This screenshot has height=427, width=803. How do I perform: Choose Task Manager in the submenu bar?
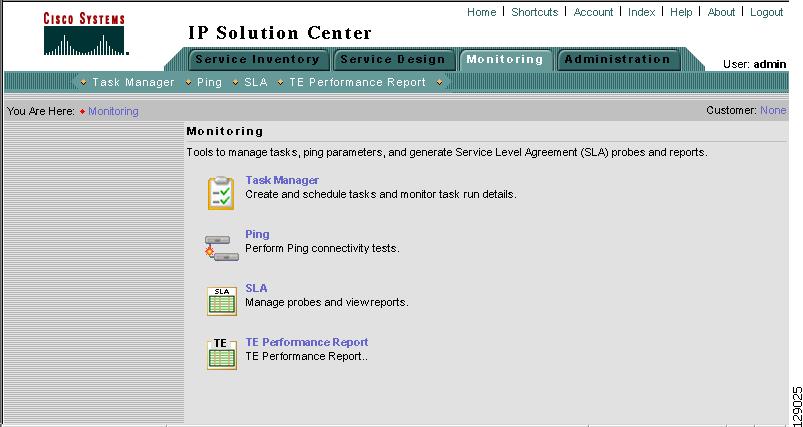133,82
